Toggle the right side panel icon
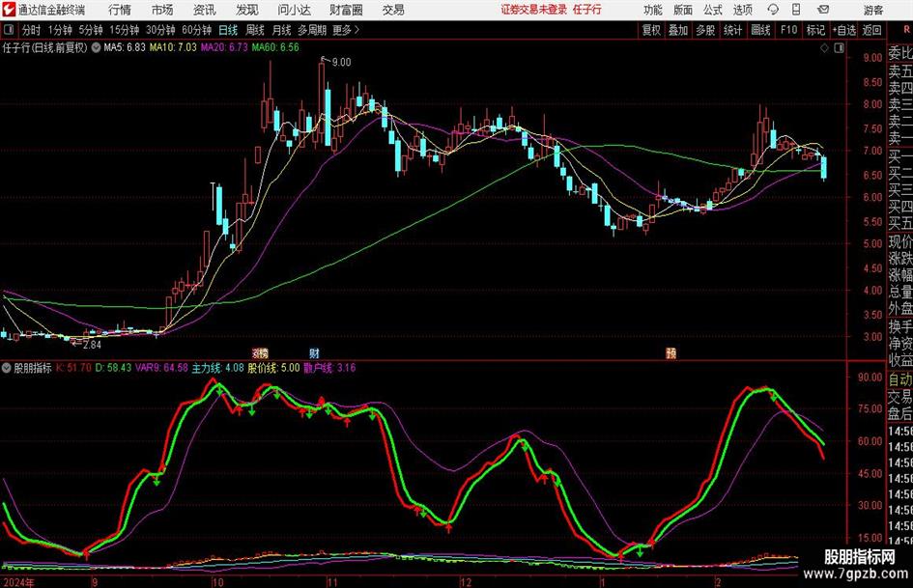The image size is (913, 588). 839,48
